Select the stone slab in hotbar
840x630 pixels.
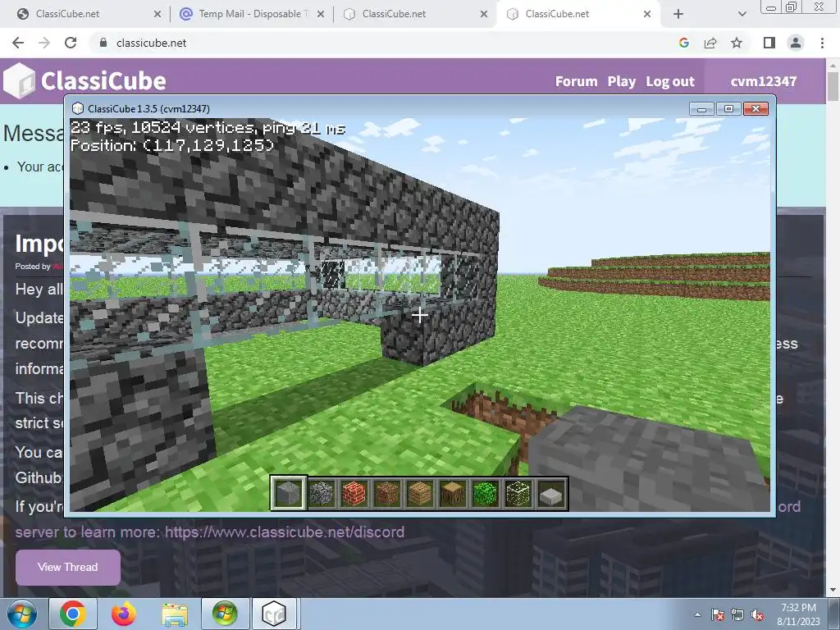pos(550,493)
